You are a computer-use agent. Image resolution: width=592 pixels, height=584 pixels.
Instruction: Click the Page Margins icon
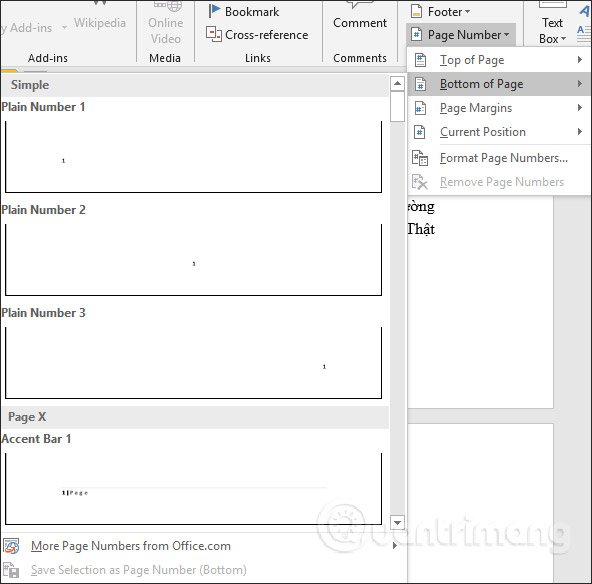pyautogui.click(x=420, y=108)
